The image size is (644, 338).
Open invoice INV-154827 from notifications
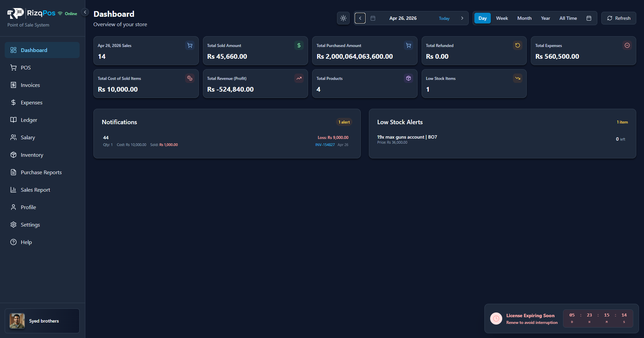click(325, 145)
